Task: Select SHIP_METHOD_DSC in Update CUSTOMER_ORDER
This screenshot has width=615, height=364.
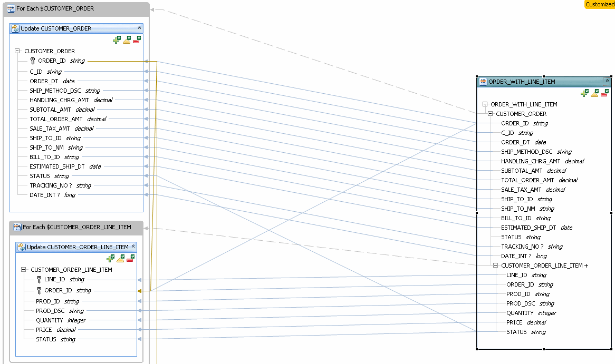Action: 65,91
